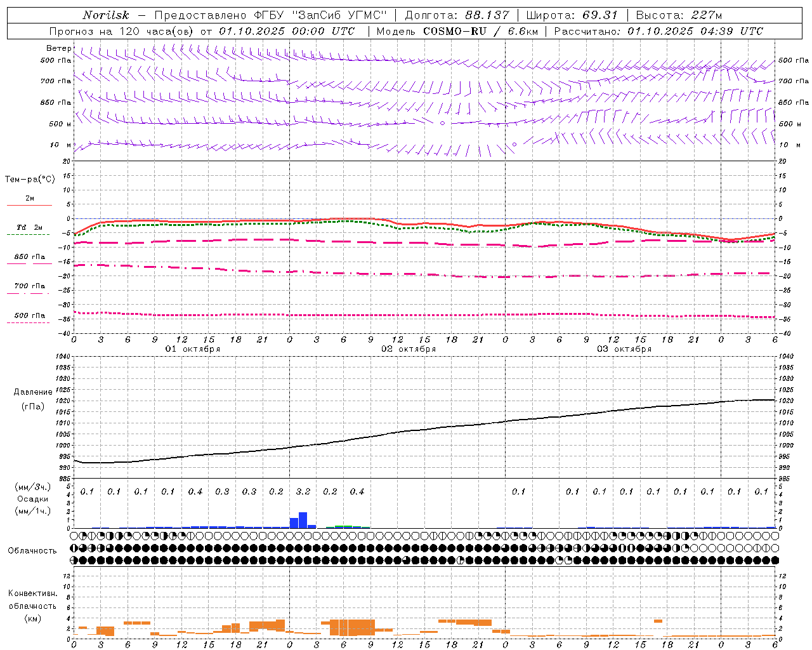This screenshot has height=650, width=812.
Task: Click the Давление pressure label
Action: coord(33,392)
